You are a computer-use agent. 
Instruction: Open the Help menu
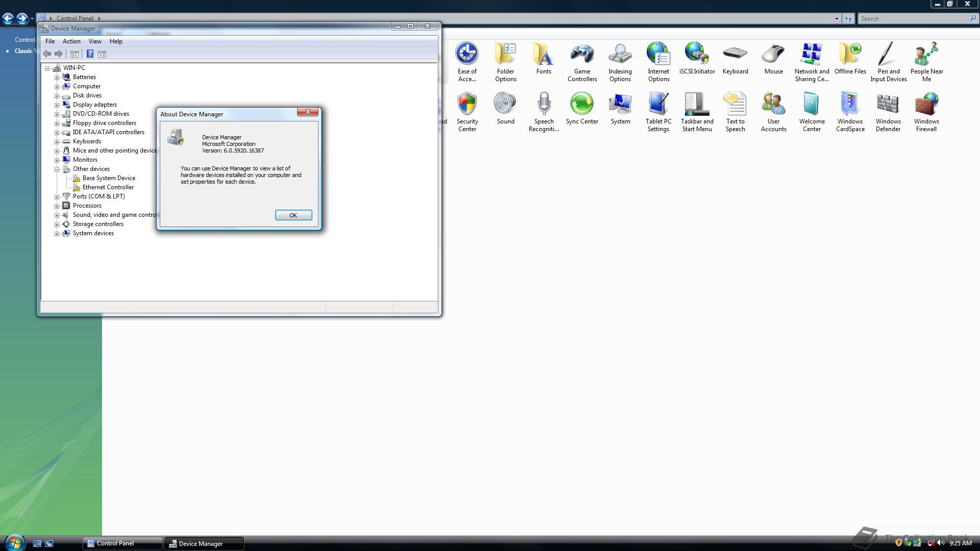116,41
